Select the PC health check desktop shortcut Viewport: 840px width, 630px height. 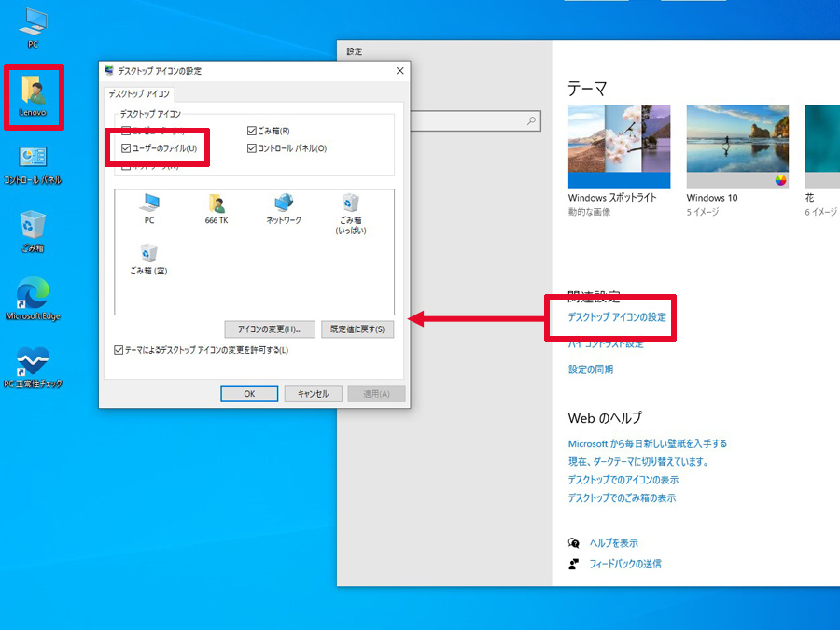click(33, 368)
